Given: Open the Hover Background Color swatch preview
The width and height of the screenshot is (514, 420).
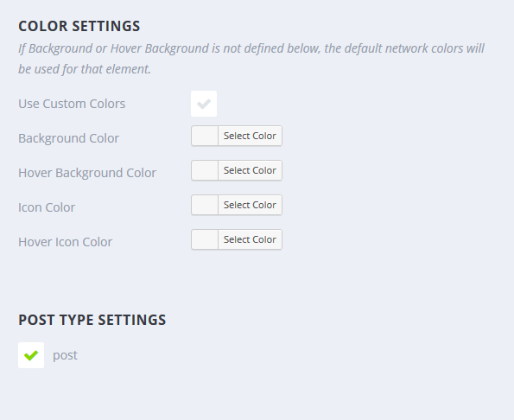Looking at the screenshot, I should click(x=205, y=170).
